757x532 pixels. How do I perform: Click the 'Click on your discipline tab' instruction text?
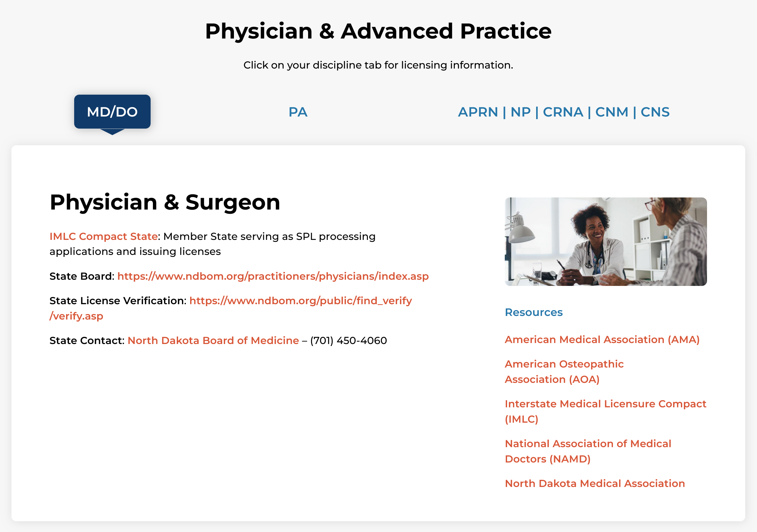coord(378,65)
